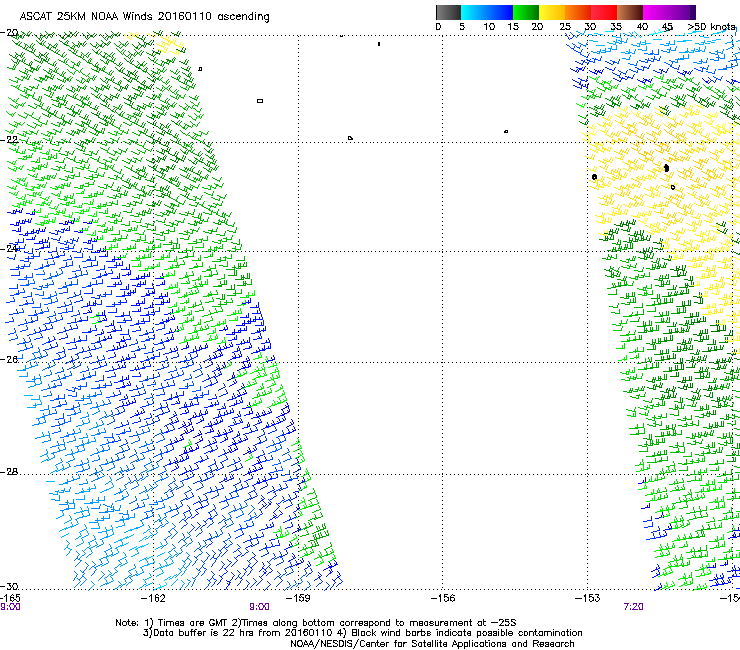740x650 pixels.
Task: Click the -22 latitude axis label
Action: (x=9, y=140)
